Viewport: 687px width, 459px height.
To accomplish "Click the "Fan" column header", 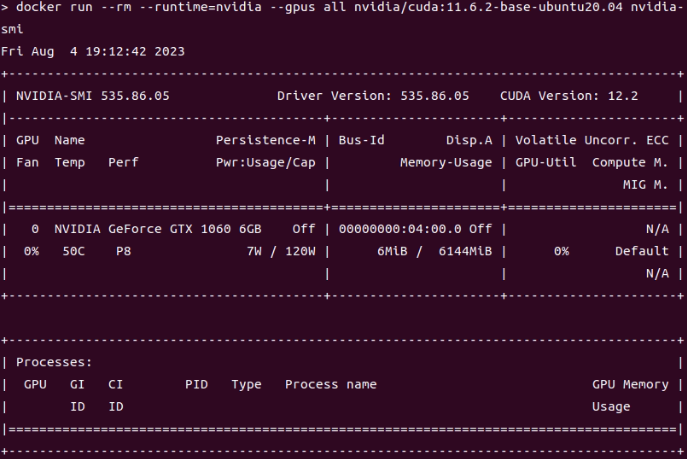I will pos(28,162).
